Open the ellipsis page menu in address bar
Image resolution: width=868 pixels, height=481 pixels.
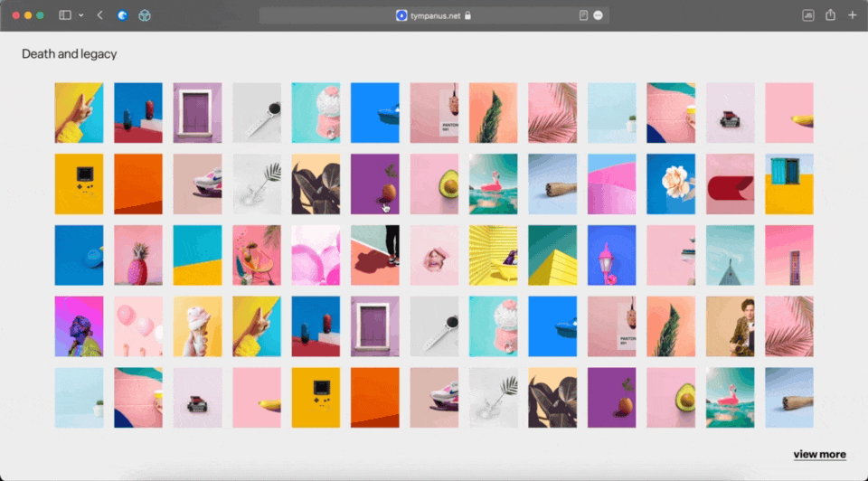(x=598, y=15)
